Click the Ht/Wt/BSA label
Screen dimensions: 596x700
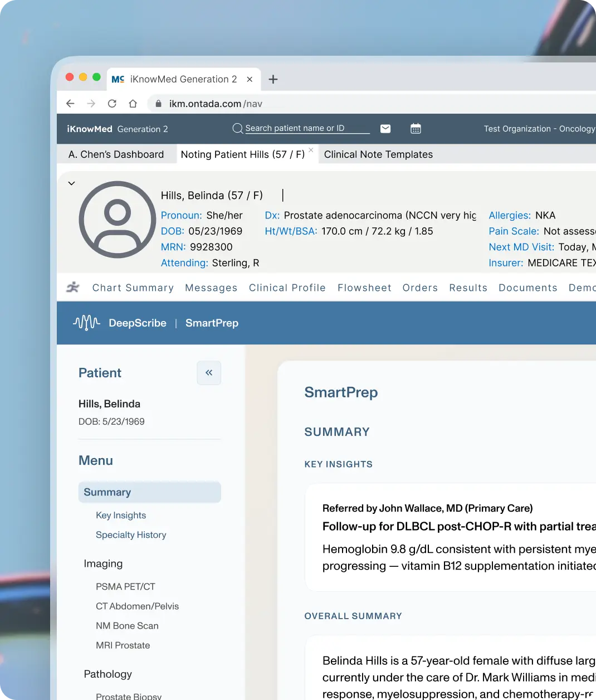pos(291,231)
